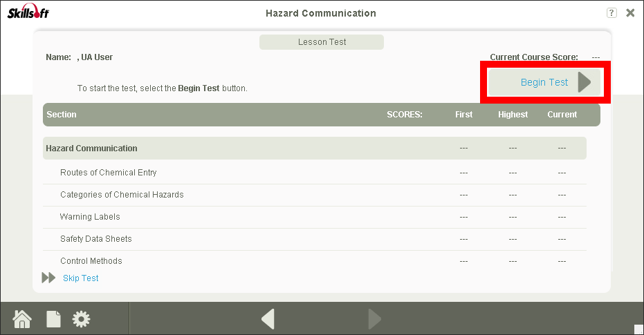Viewport: 644px width, 335px height.
Task: Click the Current score column header
Action: pyautogui.click(x=562, y=115)
